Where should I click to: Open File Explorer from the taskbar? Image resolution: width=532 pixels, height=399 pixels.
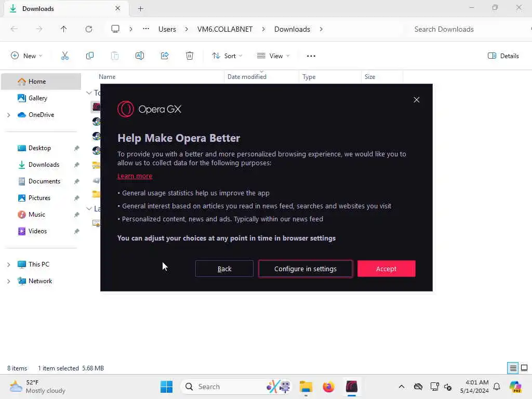tap(305, 387)
